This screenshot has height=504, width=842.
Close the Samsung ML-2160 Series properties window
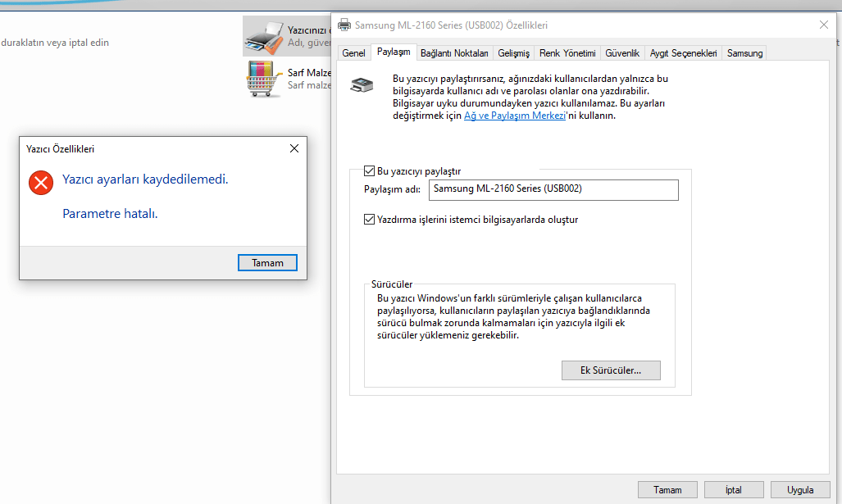tap(824, 25)
